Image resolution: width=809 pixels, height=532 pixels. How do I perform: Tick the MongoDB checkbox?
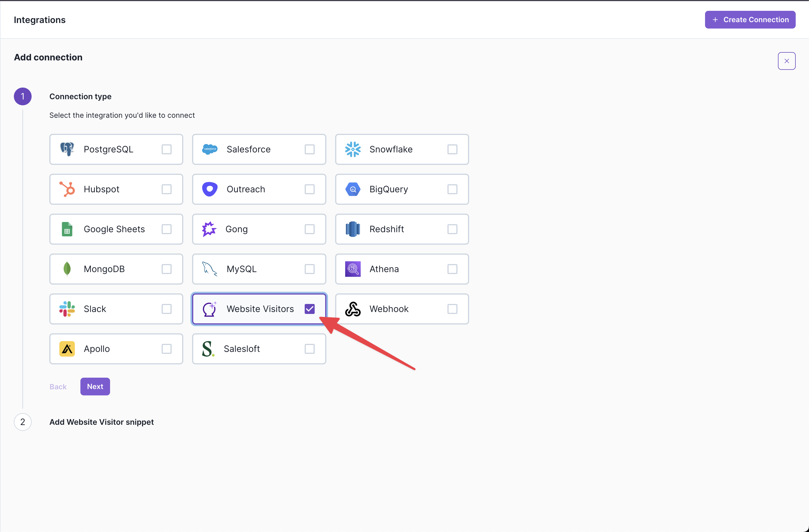pos(167,269)
